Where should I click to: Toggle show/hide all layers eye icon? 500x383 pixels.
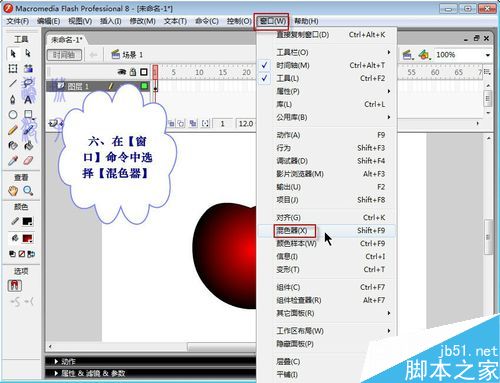122,72
